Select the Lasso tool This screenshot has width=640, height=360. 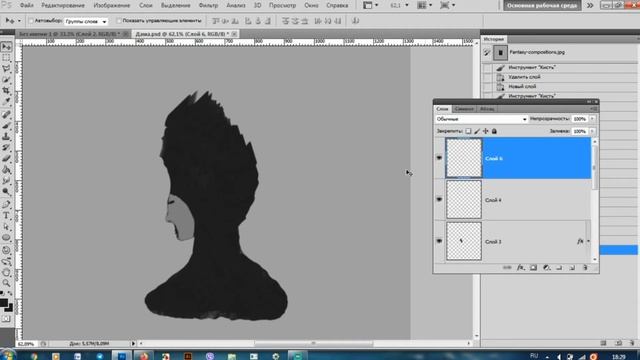coord(6,69)
